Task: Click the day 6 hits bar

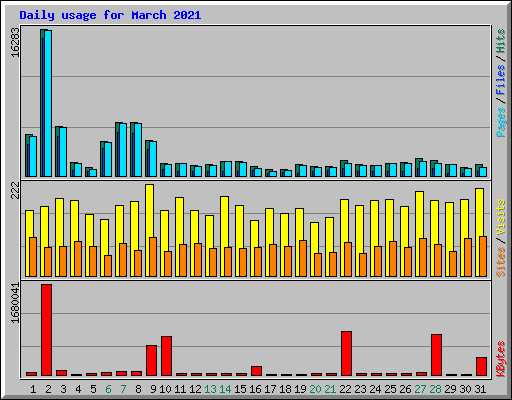Action: click(102, 159)
